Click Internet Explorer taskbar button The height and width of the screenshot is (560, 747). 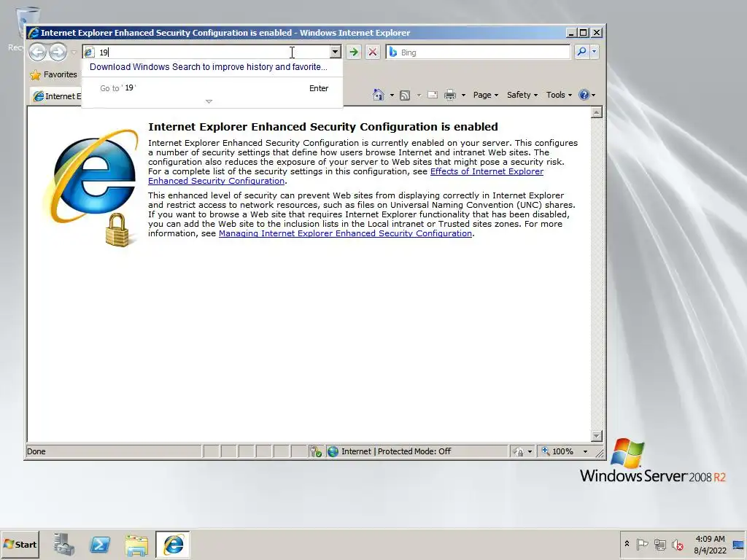pyautogui.click(x=173, y=544)
